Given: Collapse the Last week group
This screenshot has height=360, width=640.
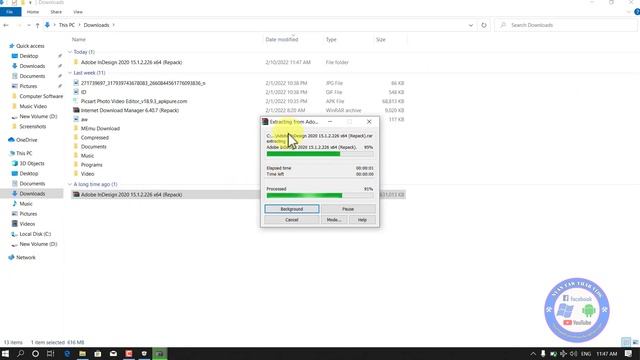Looking at the screenshot, I should point(70,73).
